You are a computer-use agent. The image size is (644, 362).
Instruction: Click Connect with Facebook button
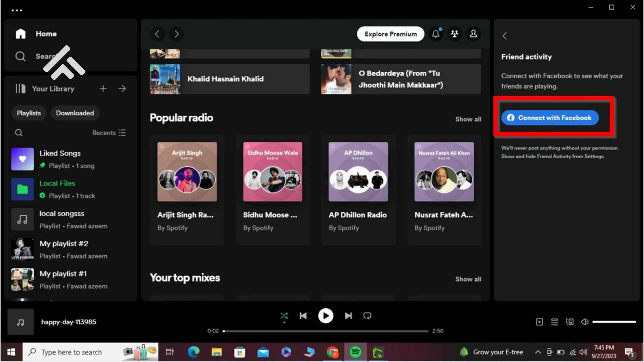(550, 118)
